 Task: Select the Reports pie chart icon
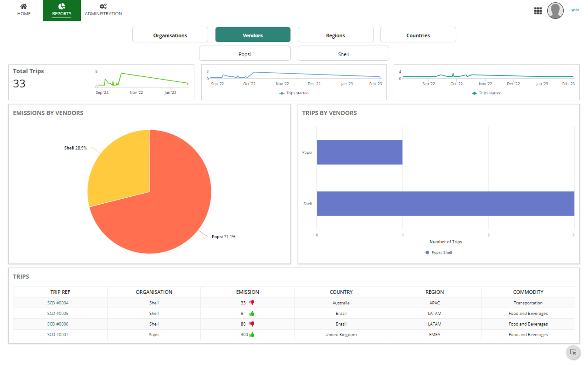[62, 6]
